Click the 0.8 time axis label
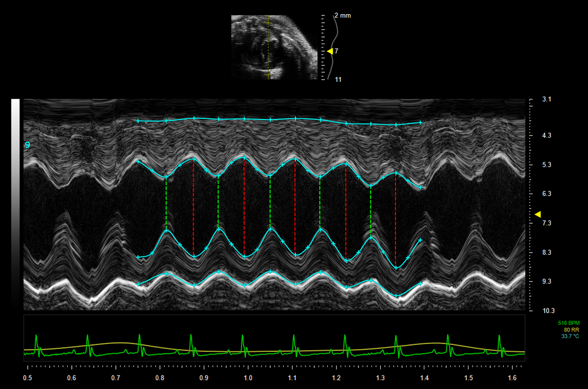Image resolution: width=588 pixels, height=389 pixels. pyautogui.click(x=160, y=378)
